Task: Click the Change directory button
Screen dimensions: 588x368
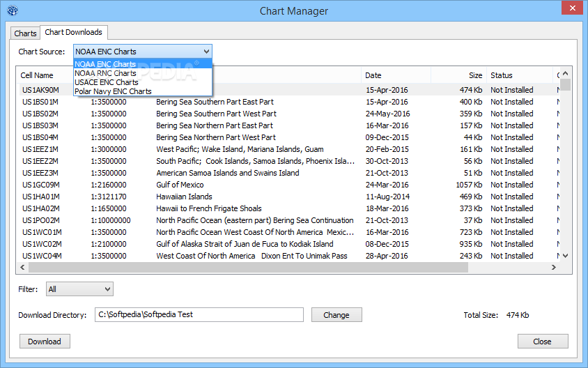Action: click(x=336, y=315)
